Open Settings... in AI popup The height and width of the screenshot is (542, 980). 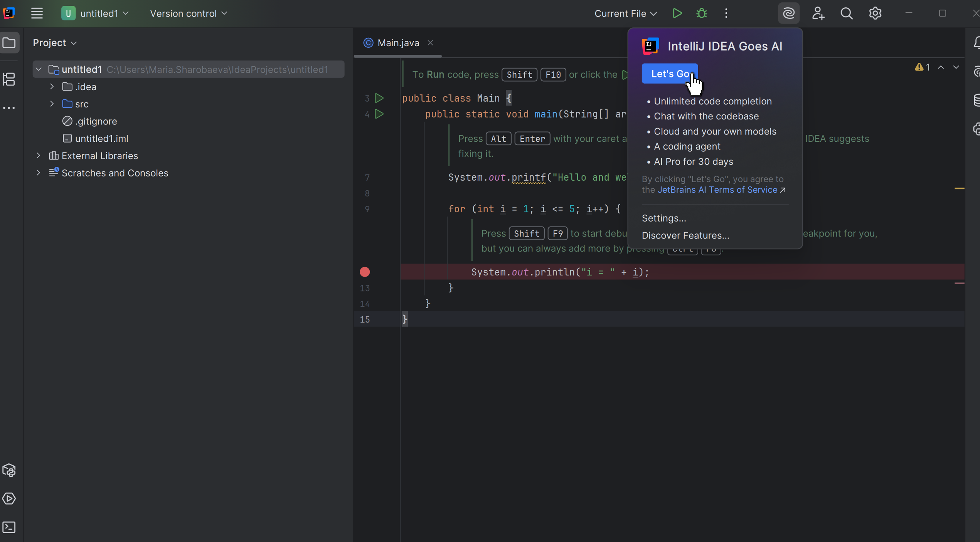(664, 218)
